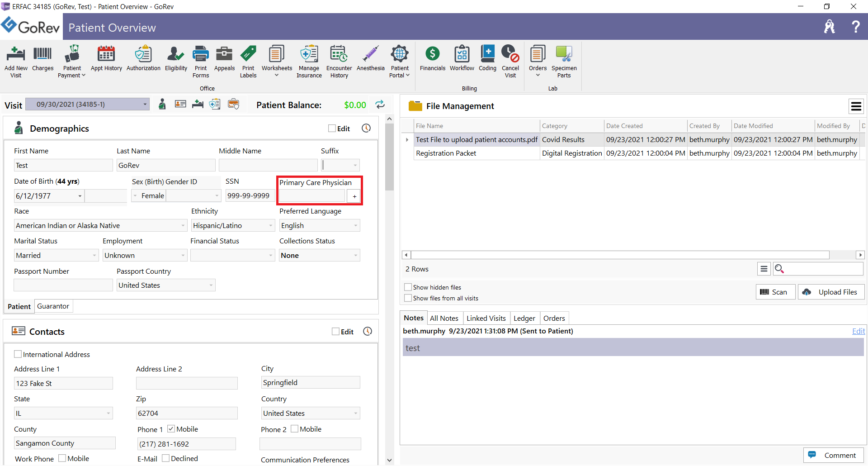Open the Ethnicity dropdown
Viewport: 868px width, 466px height.
[271, 225]
